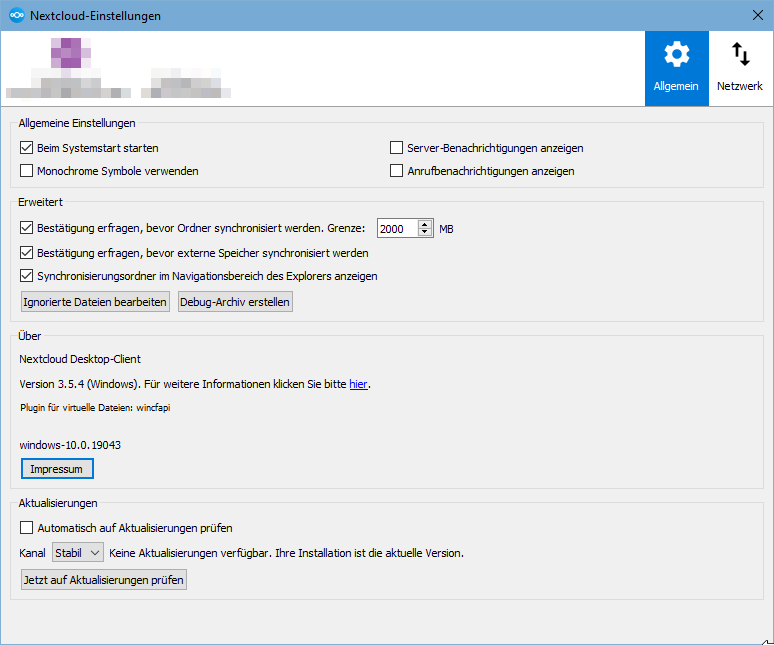This screenshot has height=645, width=774.
Task: Decrease folder size limit with down arrow
Action: [x=425, y=232]
